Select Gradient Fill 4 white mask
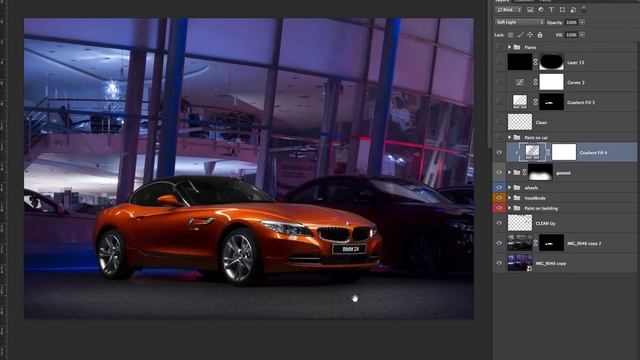 pos(564,152)
